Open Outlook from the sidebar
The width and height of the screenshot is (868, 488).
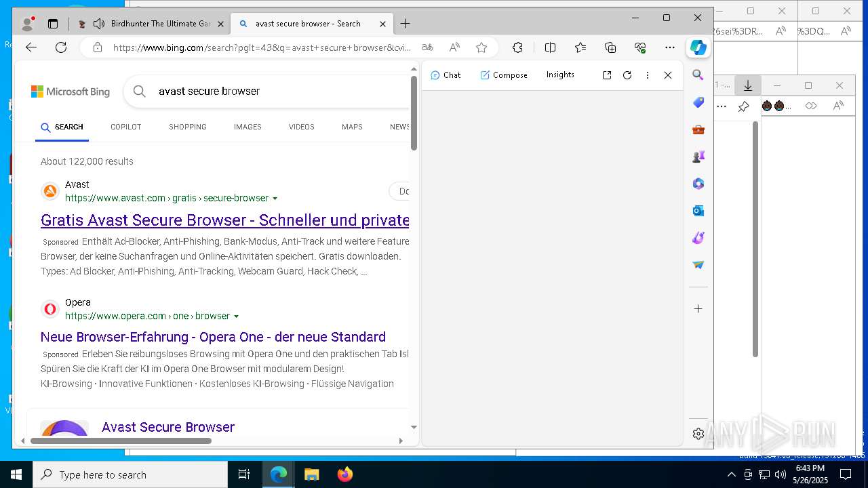pos(698,211)
